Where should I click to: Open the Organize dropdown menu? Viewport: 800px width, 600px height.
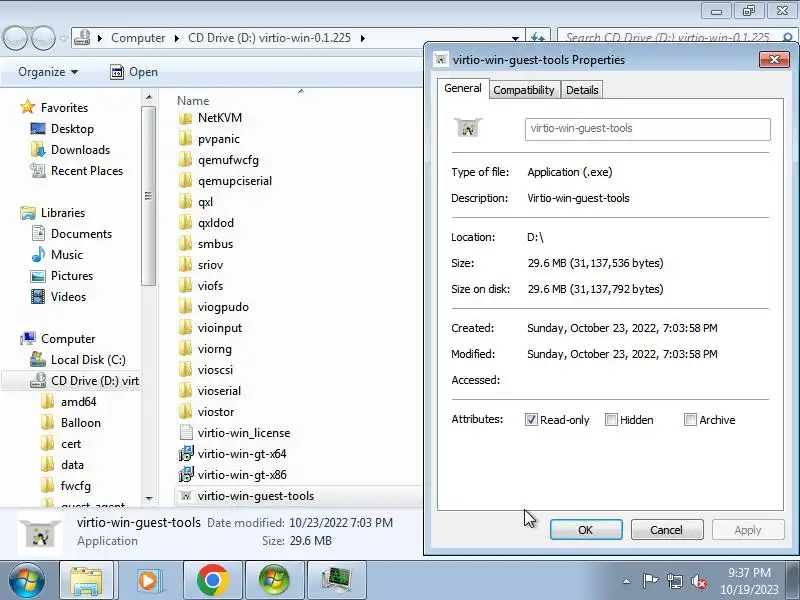point(48,72)
